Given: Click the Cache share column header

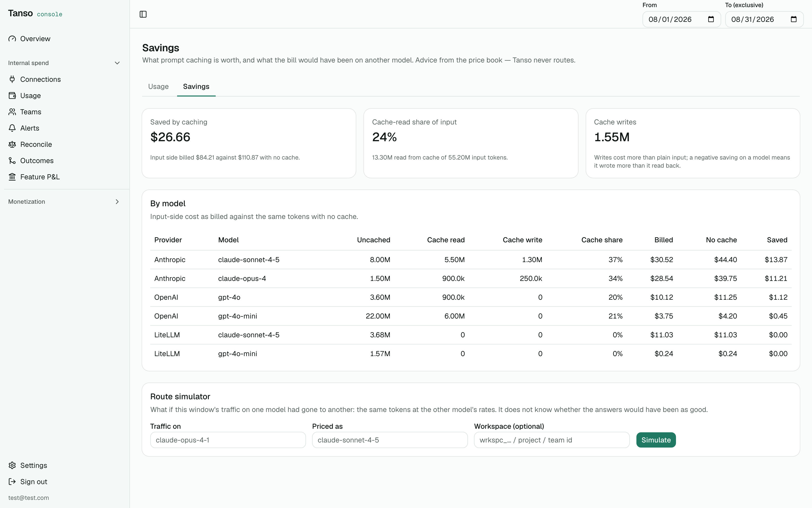Looking at the screenshot, I should pyautogui.click(x=602, y=240).
